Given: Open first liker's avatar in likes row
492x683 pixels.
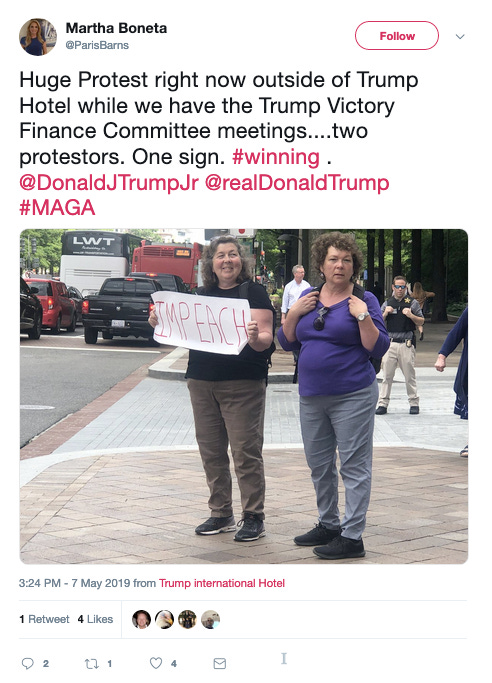Looking at the screenshot, I should coord(142,619).
